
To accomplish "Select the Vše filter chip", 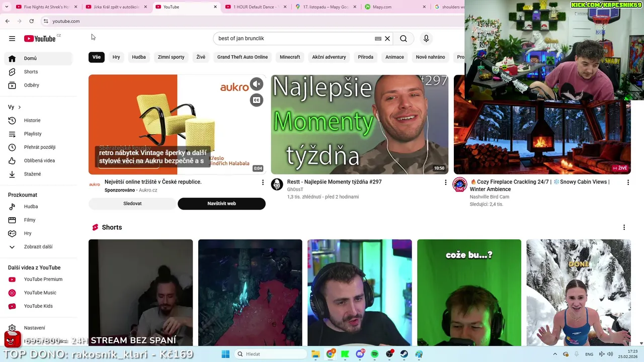I will tap(97, 57).
